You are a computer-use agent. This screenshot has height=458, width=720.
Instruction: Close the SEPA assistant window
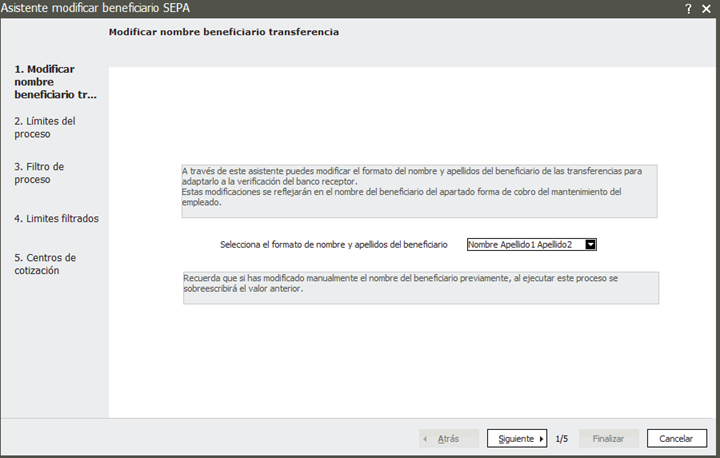point(707,8)
